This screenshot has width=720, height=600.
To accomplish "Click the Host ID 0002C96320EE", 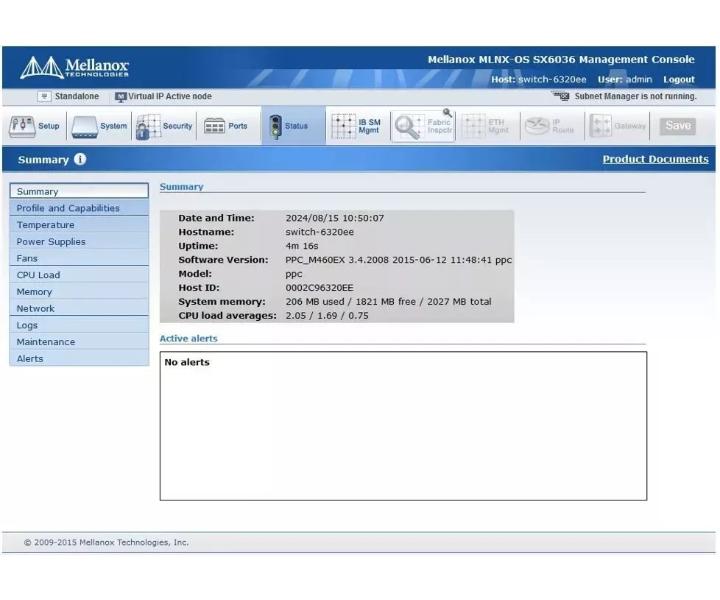I will point(320,288).
